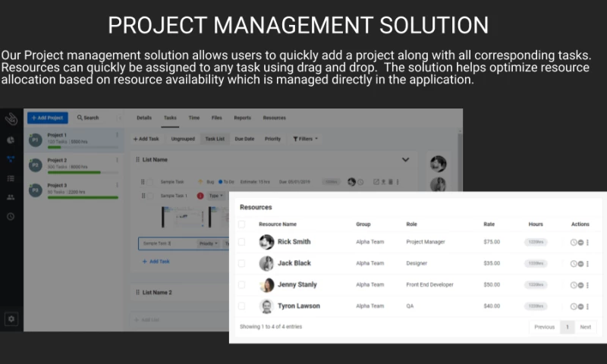Go to the Next page of resources
607x364 pixels.
pyautogui.click(x=585, y=327)
